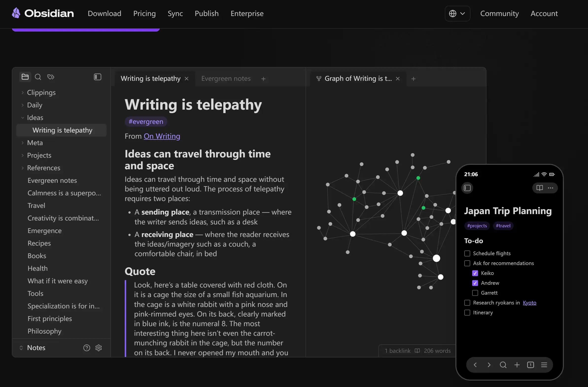Image resolution: width=588 pixels, height=387 pixels.
Task: Click the graph icon in Graph tab
Action: click(x=319, y=79)
